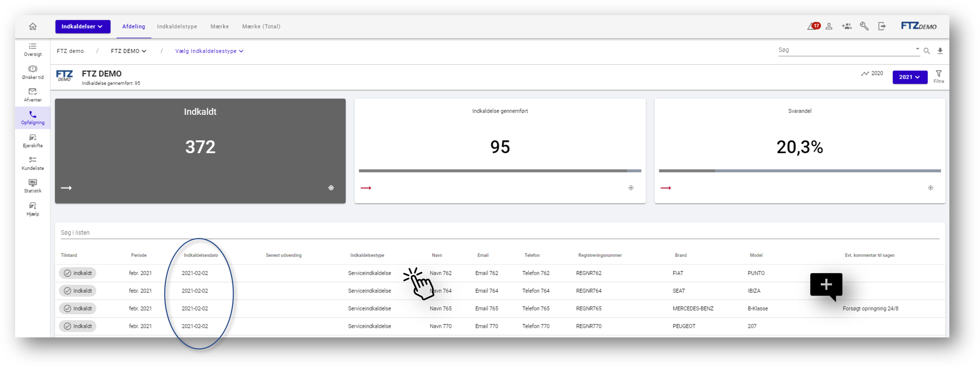This screenshot has width=980, height=368.
Task: Open Kundeliste in sidebar
Action: 33,163
